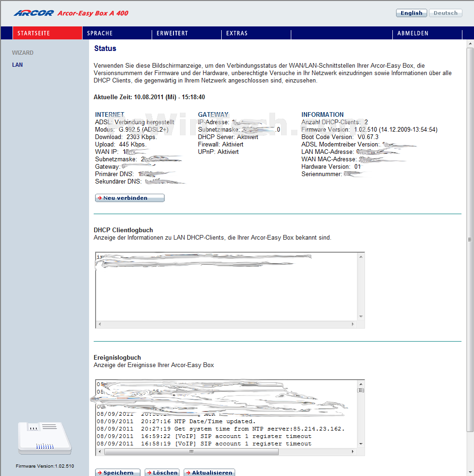The image size is (474, 476).
Task: Click the Firewall: Aktiviert status
Action: click(x=221, y=145)
